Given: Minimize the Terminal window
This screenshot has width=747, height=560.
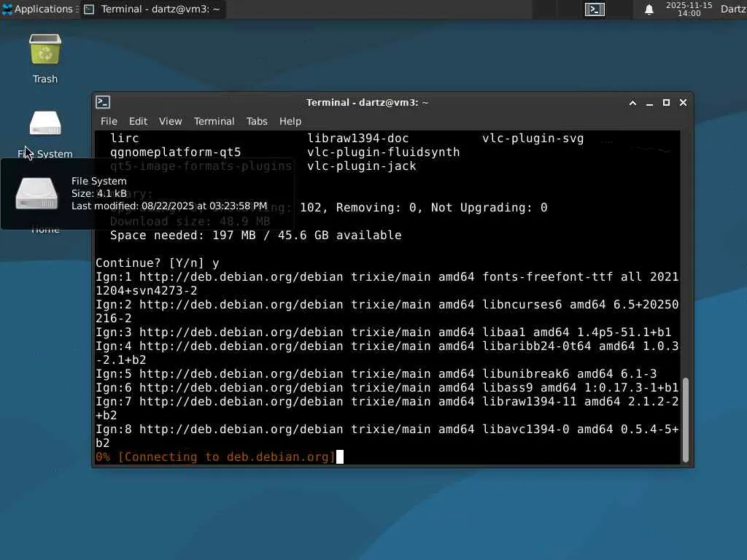Looking at the screenshot, I should point(649,103).
